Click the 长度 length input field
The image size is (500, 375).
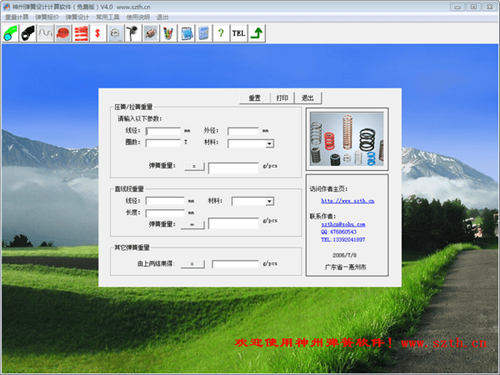point(165,213)
